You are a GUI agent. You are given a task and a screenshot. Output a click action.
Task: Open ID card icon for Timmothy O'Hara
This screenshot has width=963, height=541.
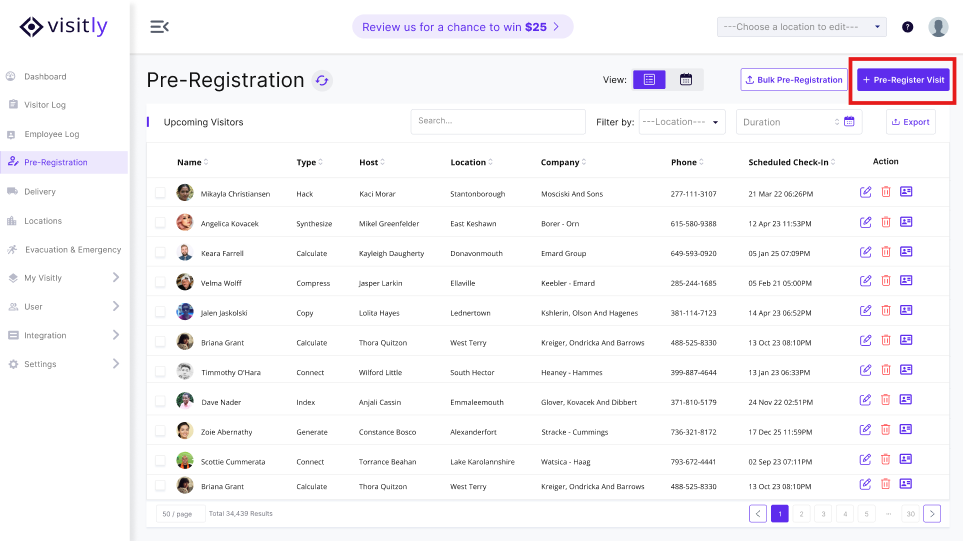pyautogui.click(x=906, y=369)
